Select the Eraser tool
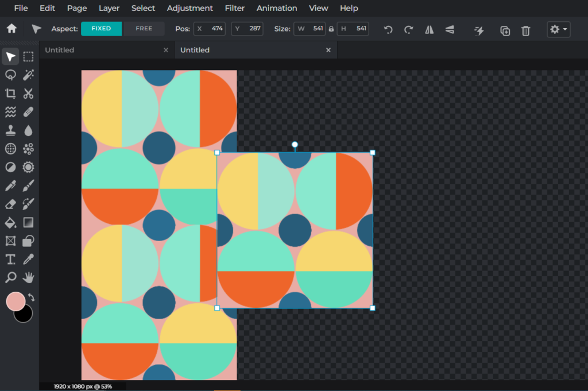 tap(10, 204)
